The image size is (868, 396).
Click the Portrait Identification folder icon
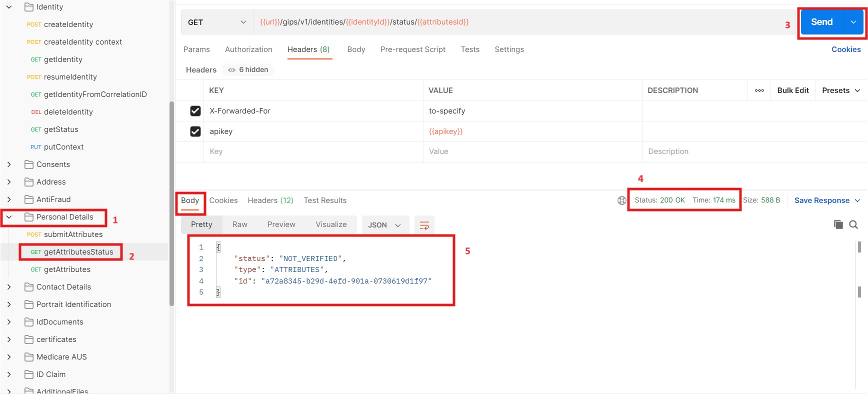tap(29, 304)
